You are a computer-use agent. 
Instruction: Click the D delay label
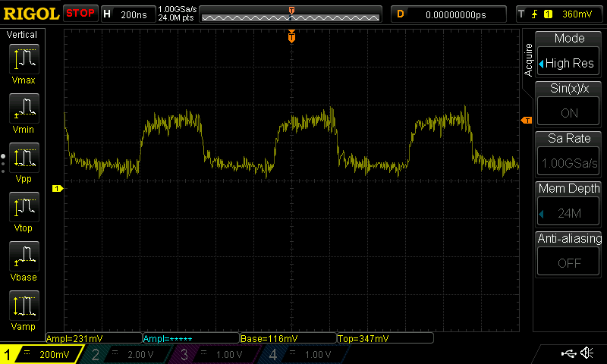click(401, 14)
